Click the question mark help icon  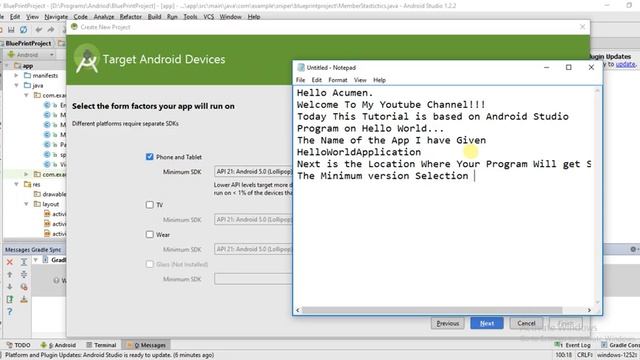[x=10, y=312]
